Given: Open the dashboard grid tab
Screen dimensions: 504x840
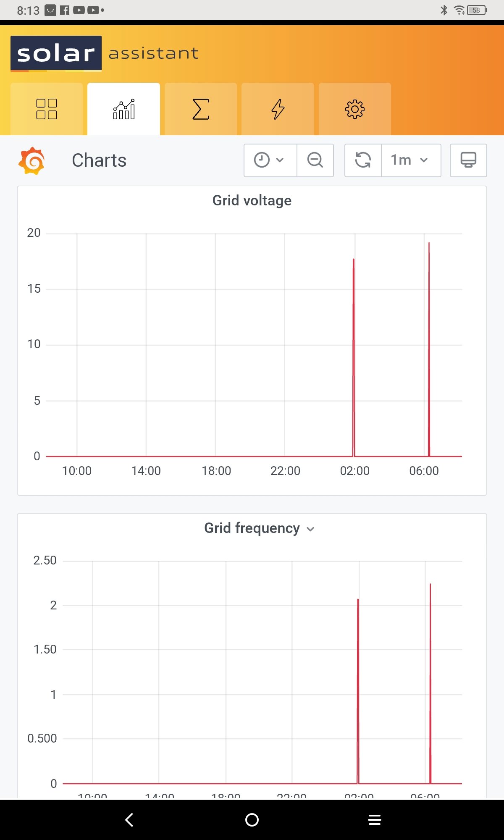Looking at the screenshot, I should [x=47, y=109].
